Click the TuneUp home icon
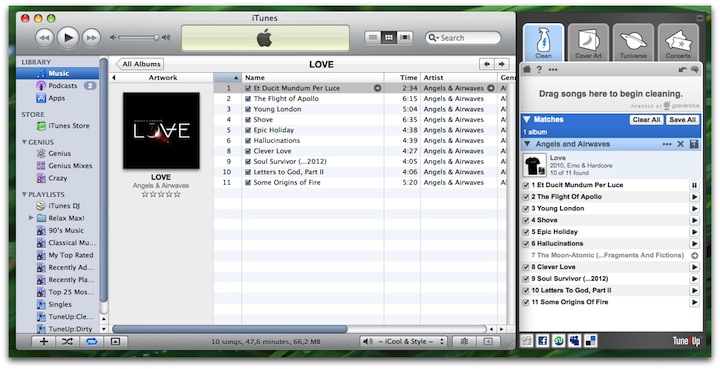Viewport: 720px width, 369px height. click(x=527, y=69)
